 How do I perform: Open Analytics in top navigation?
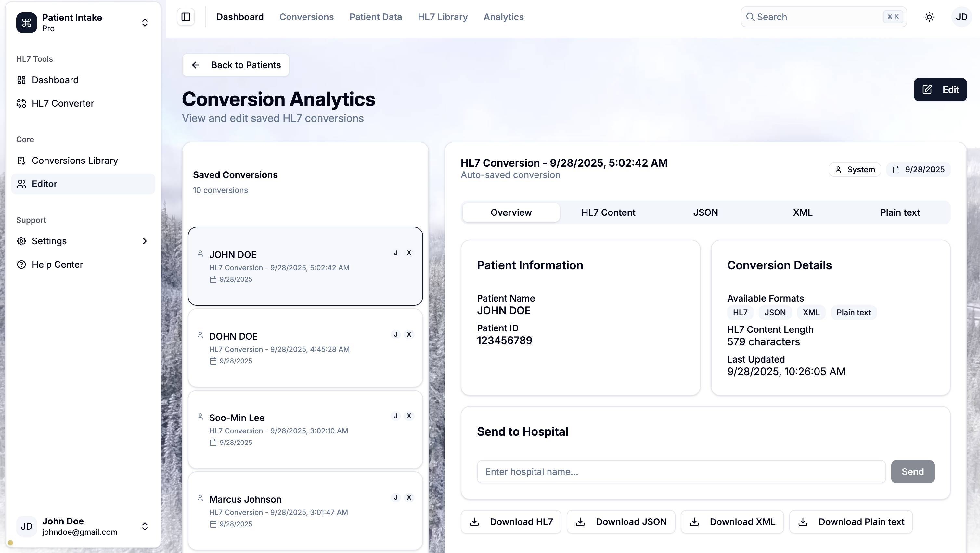point(503,17)
